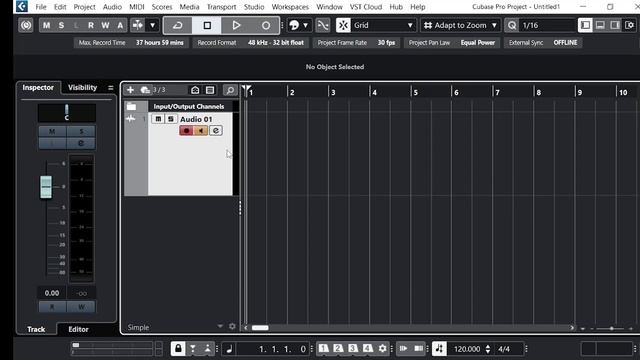
Task: Toggle the Iterative Quantize icon
Action: coord(512,25)
